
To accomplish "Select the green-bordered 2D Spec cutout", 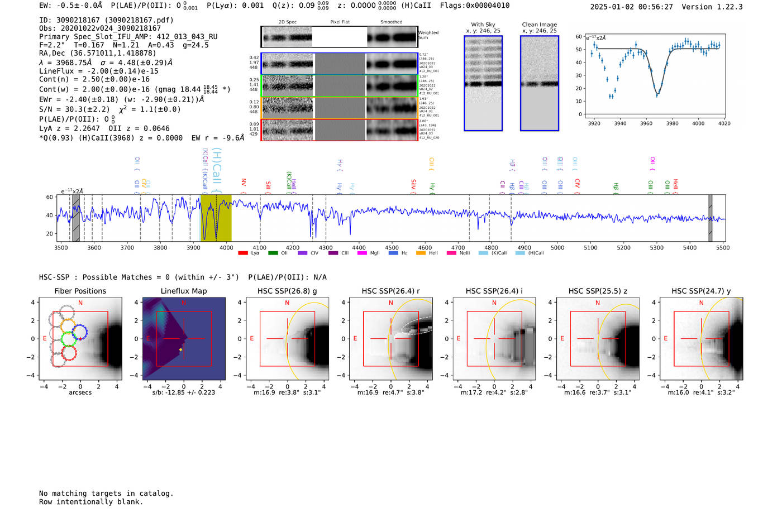I will (x=287, y=85).
